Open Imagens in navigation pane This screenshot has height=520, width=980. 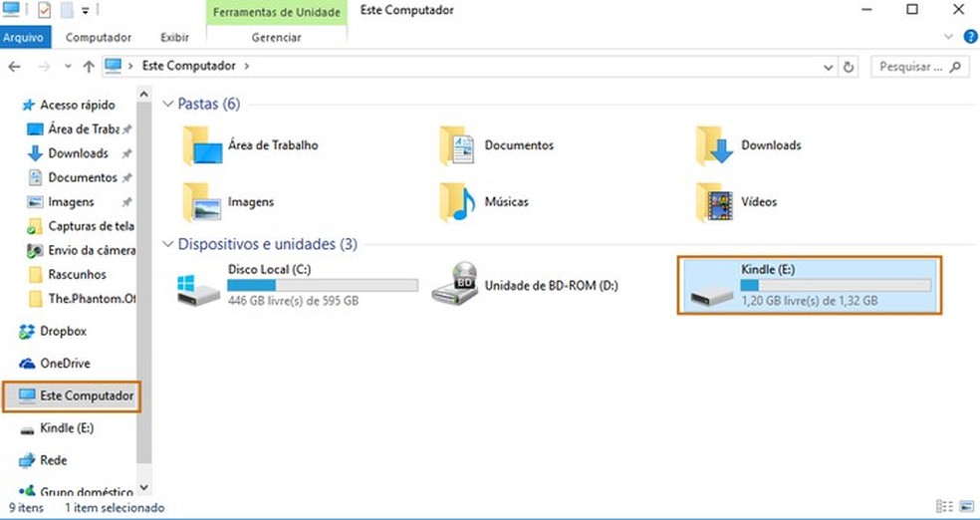click(62, 202)
